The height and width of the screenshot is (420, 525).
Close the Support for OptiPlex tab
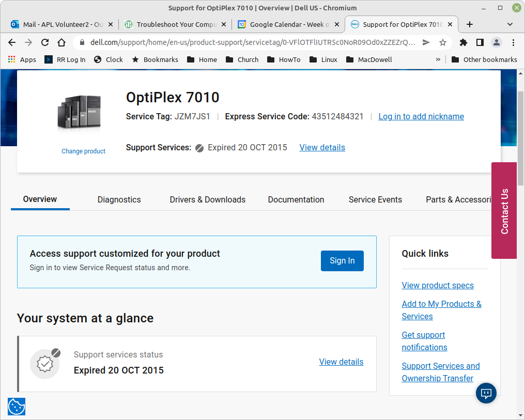pos(450,24)
